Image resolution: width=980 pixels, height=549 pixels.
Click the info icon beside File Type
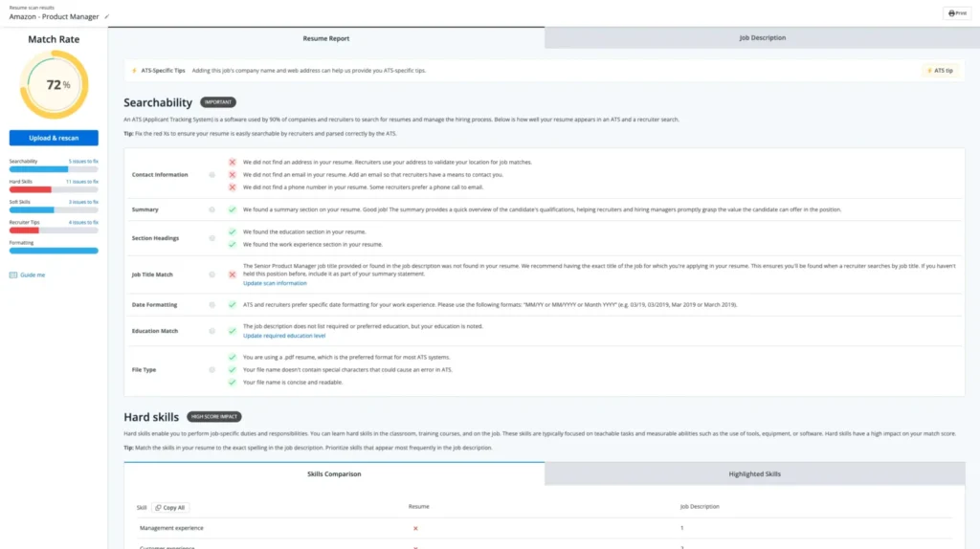click(212, 370)
